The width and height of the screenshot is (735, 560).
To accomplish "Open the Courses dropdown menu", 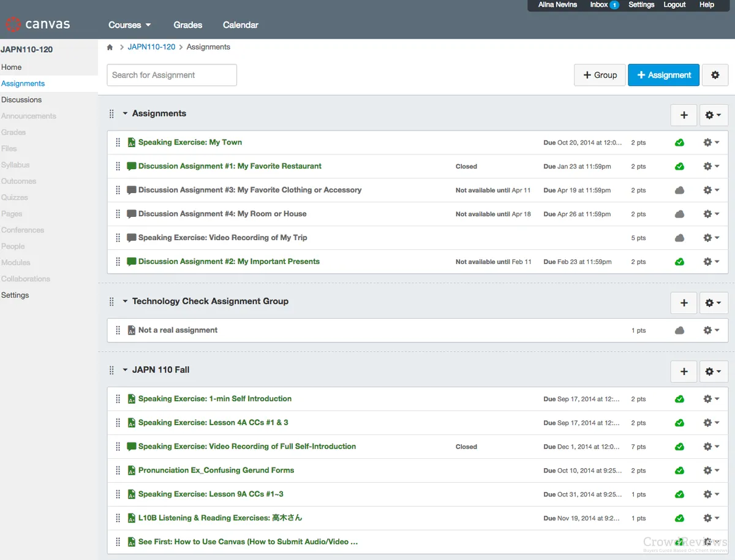I will [x=129, y=25].
